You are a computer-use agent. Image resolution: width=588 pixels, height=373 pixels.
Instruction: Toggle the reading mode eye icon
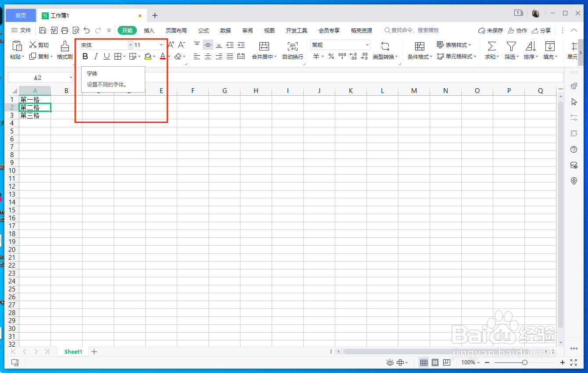390,362
